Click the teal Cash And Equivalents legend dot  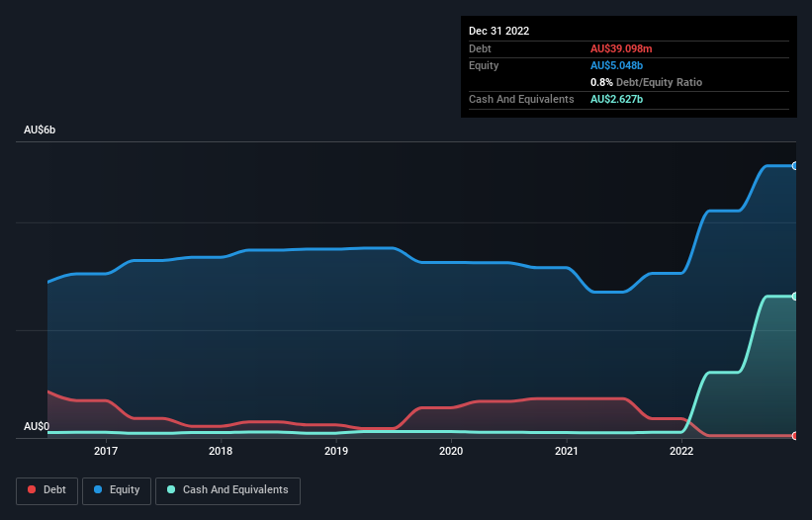tap(171, 489)
